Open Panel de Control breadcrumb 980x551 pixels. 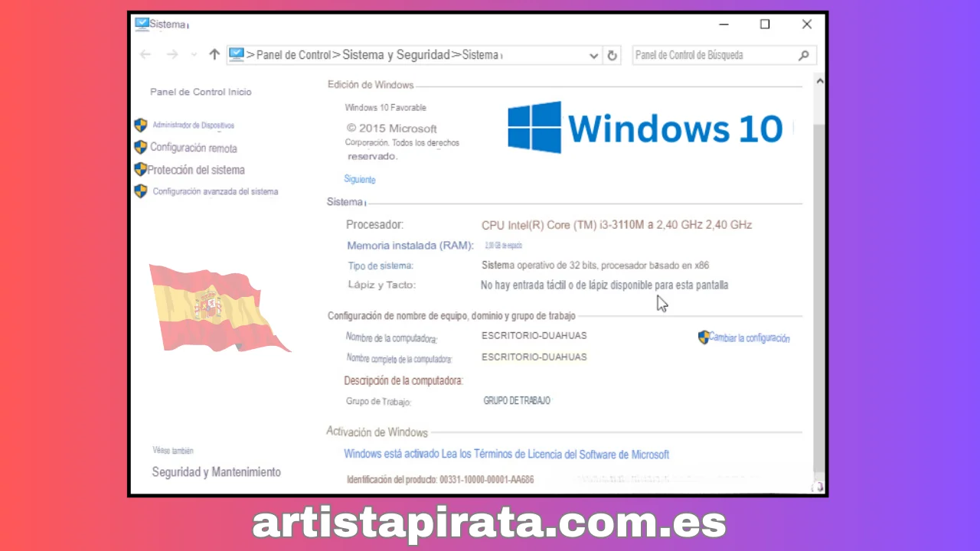pyautogui.click(x=293, y=55)
